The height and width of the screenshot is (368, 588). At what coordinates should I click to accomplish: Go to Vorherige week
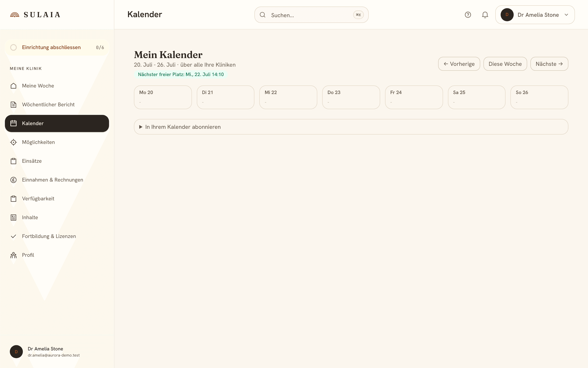tap(459, 64)
